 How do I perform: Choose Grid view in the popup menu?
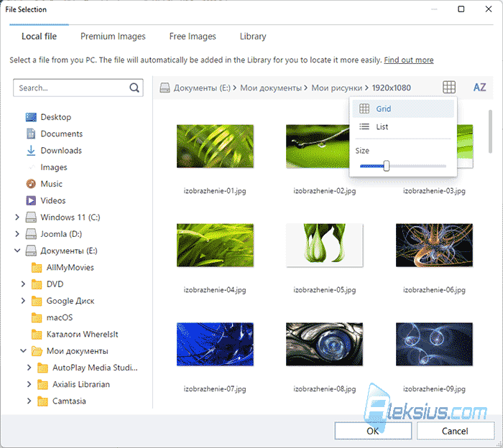pos(403,109)
